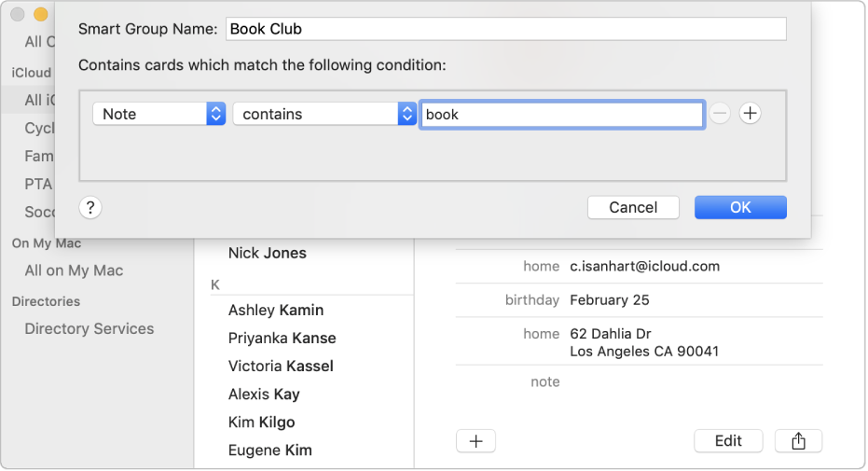Click the book condition text field
The width and height of the screenshot is (868, 471).
tap(562, 115)
